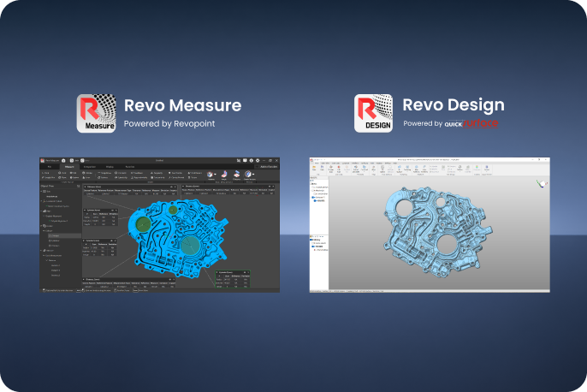Open the File tab in Revo Measure
Image resolution: width=587 pixels, height=392 pixels.
[50, 167]
